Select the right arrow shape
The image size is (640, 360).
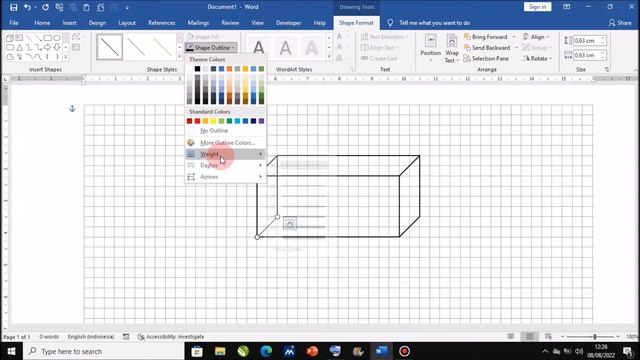click(48, 47)
